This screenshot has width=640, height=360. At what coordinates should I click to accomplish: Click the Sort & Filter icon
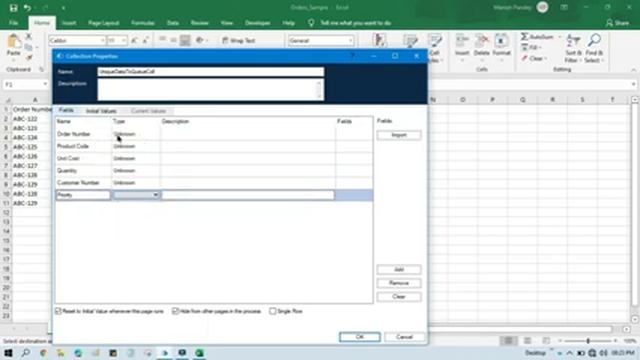coord(573,41)
